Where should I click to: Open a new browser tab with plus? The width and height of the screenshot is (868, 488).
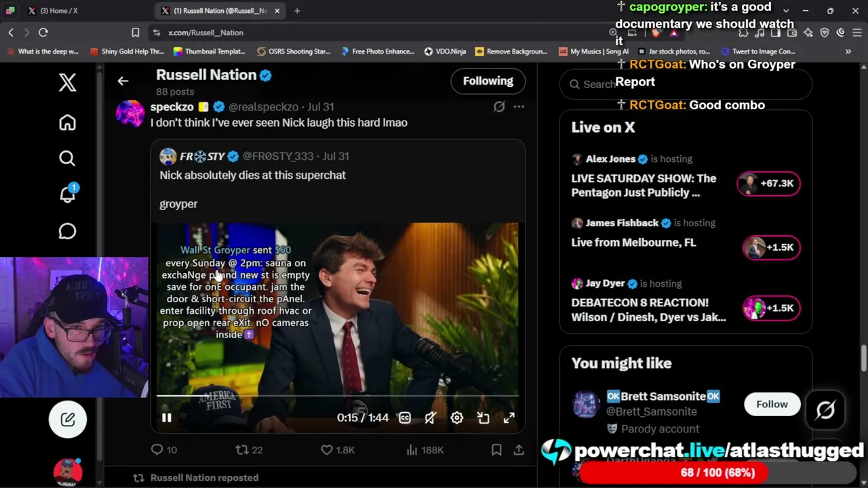(x=297, y=11)
